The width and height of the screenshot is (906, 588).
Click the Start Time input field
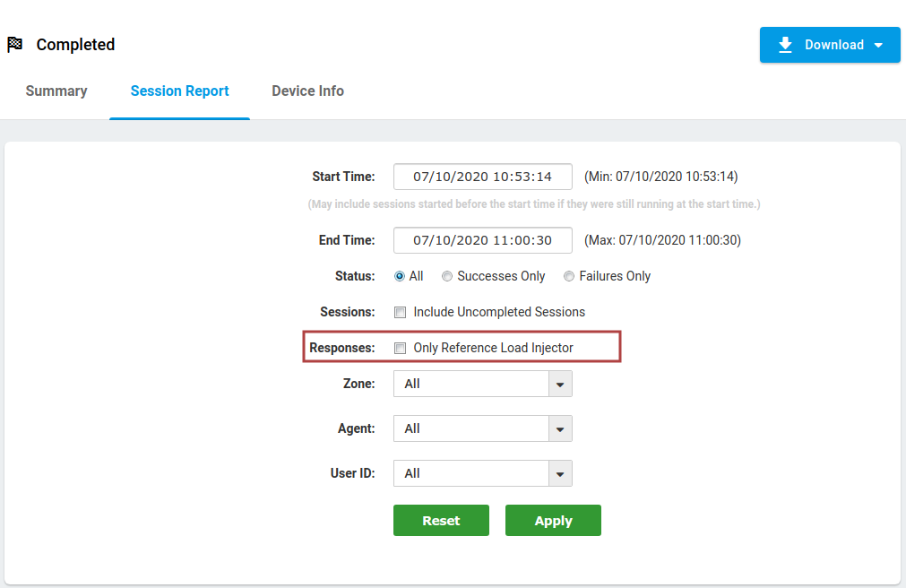(x=482, y=177)
